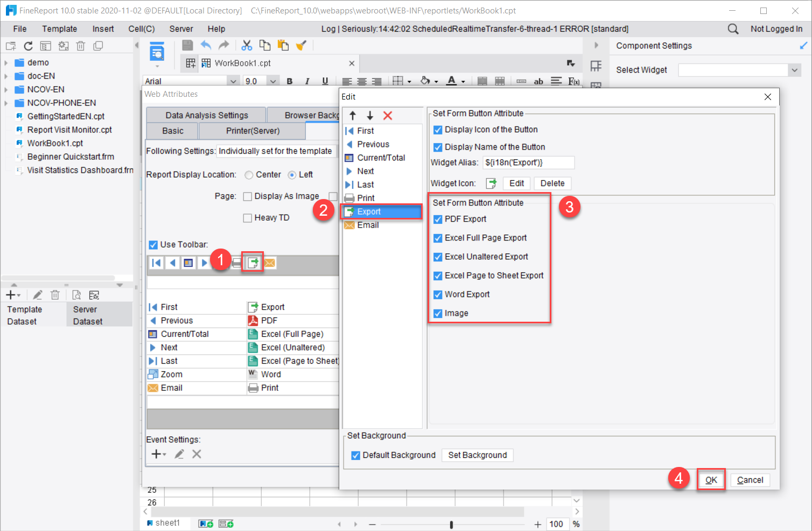Toggle Default Background checkbox
The image size is (812, 531).
pyautogui.click(x=355, y=456)
